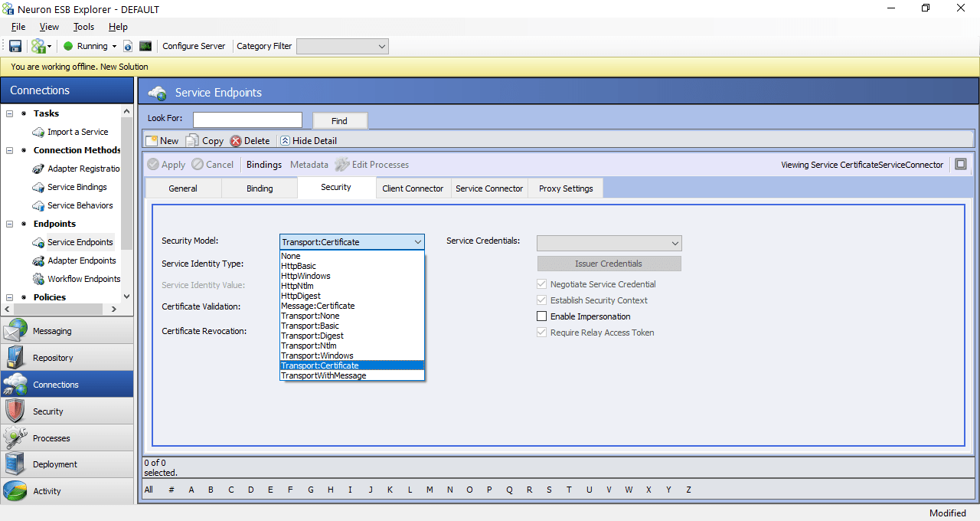Open the File menu

click(18, 27)
